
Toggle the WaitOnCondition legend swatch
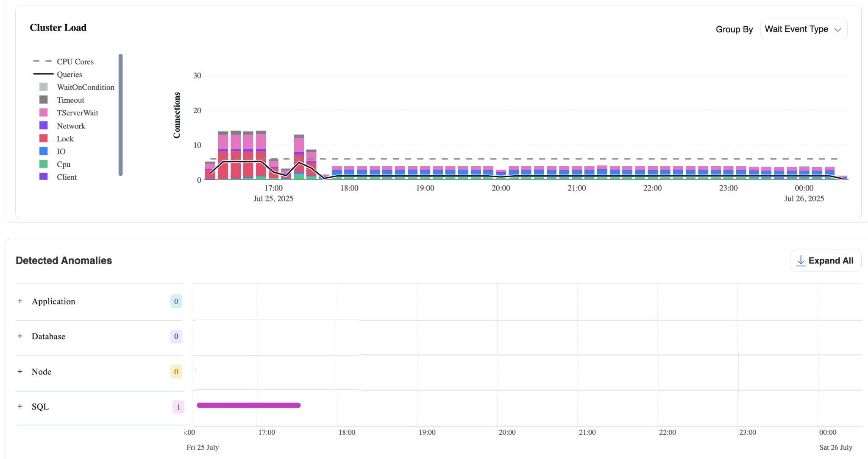point(44,87)
